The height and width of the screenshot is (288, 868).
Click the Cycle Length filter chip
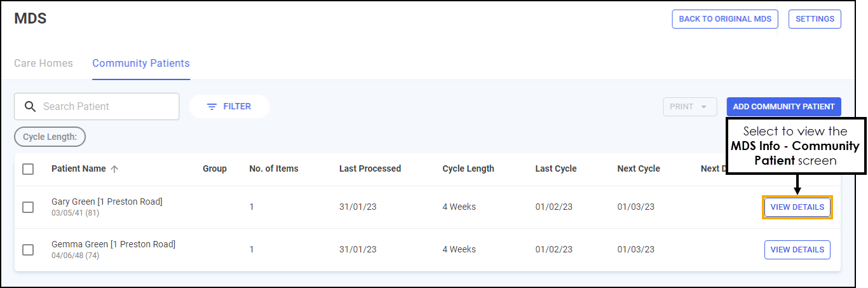click(x=50, y=137)
